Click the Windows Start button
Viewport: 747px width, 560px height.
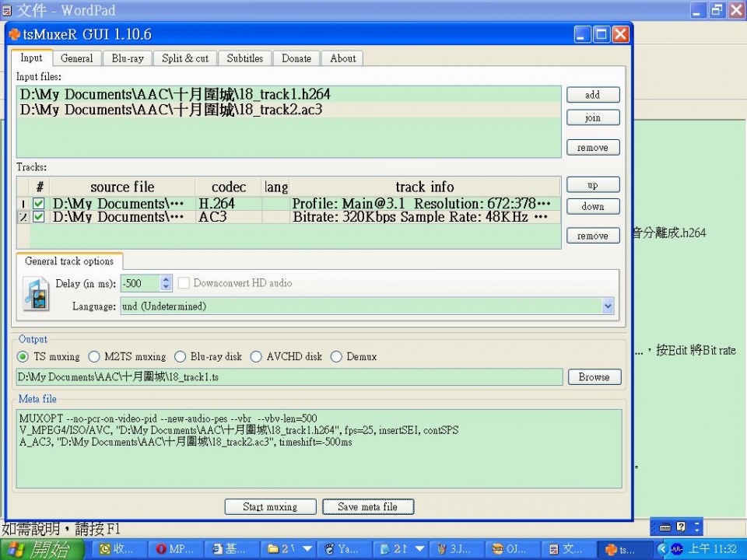(43, 549)
